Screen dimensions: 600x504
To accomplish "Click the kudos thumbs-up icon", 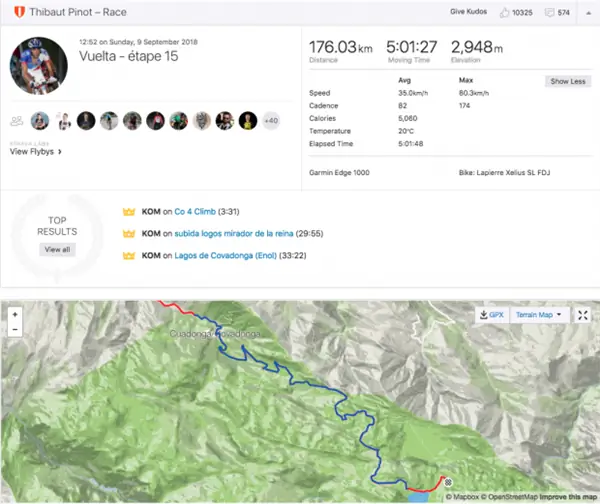I will 504,13.
